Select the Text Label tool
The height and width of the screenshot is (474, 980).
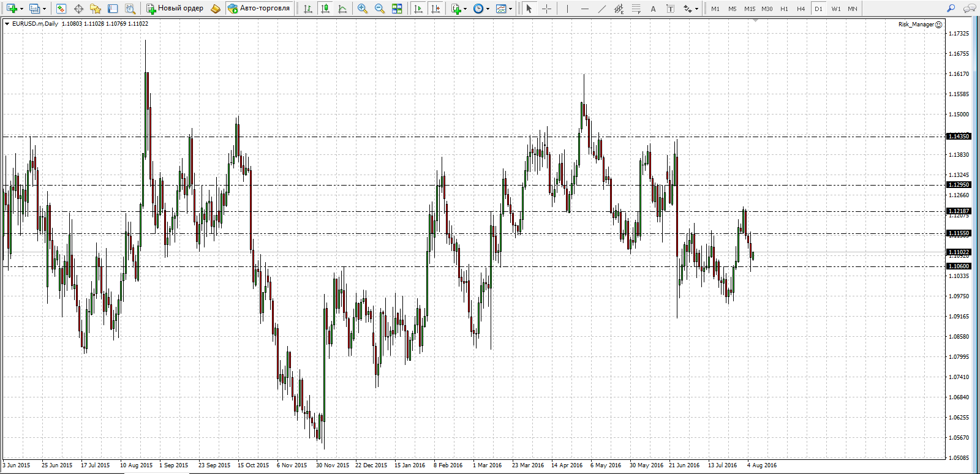click(x=670, y=9)
